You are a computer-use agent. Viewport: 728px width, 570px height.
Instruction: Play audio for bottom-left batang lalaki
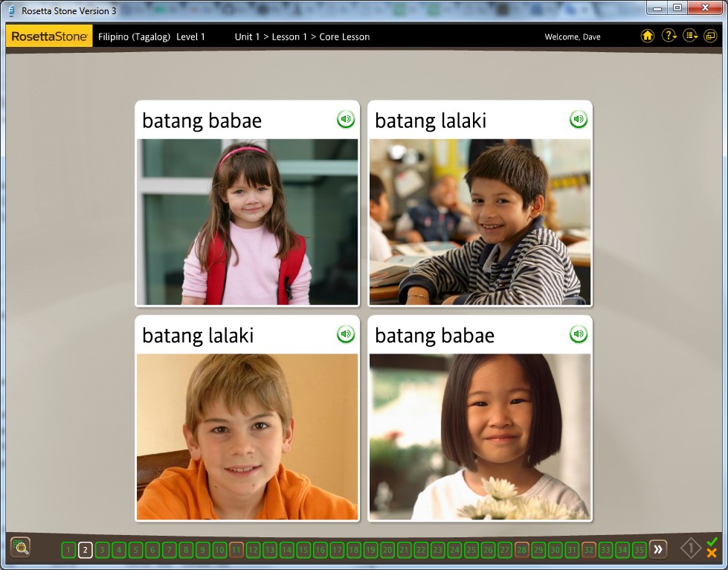(x=346, y=334)
